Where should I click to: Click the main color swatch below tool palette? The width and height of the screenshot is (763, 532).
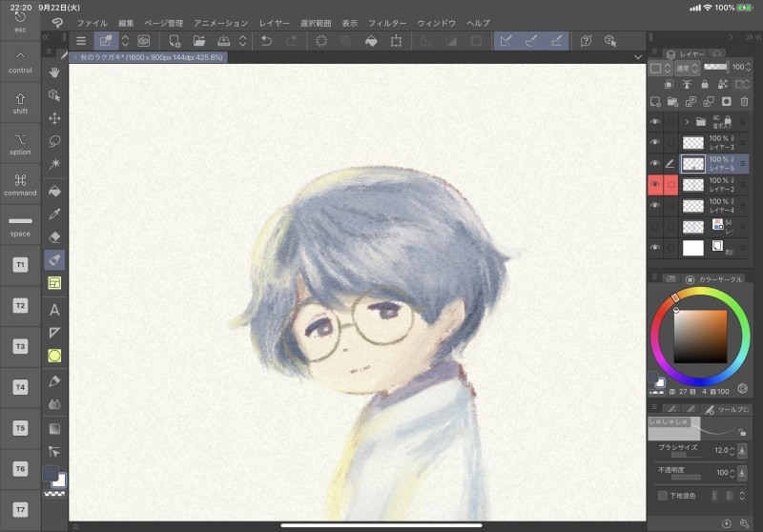[x=51, y=473]
